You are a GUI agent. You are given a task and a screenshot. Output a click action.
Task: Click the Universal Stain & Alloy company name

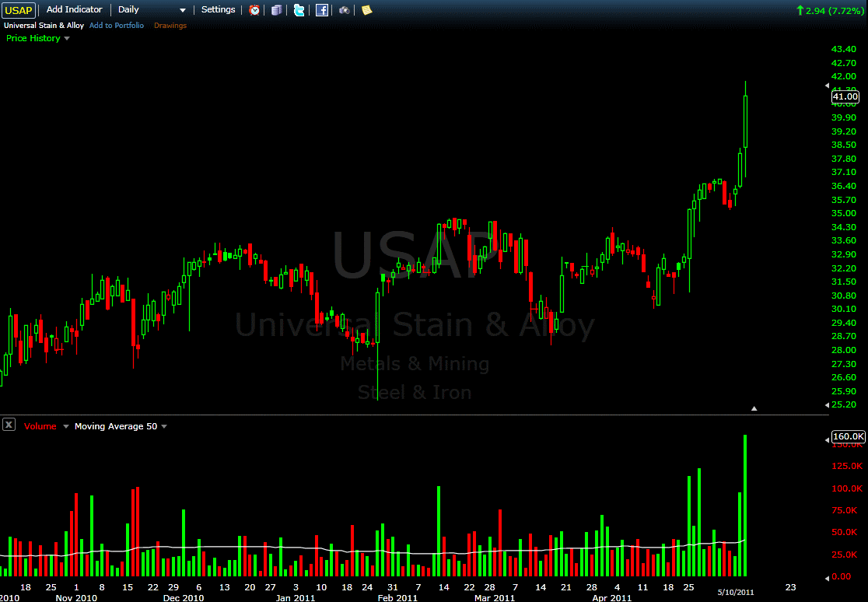click(44, 26)
